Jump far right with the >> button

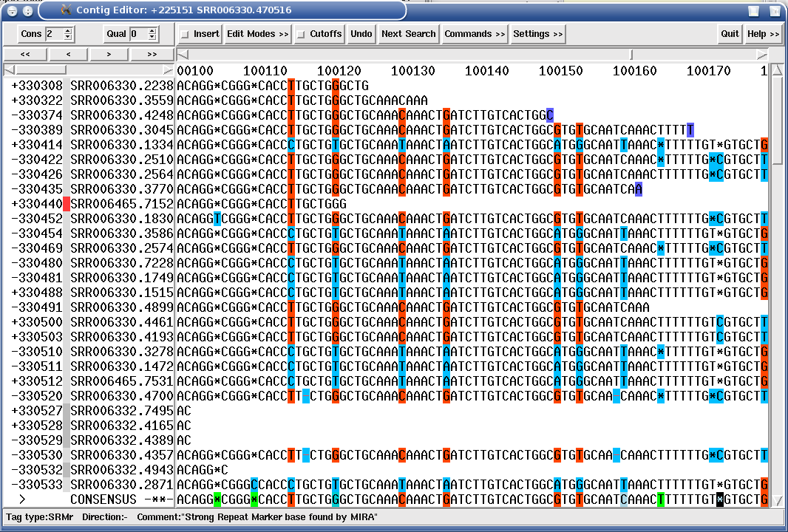click(x=152, y=54)
